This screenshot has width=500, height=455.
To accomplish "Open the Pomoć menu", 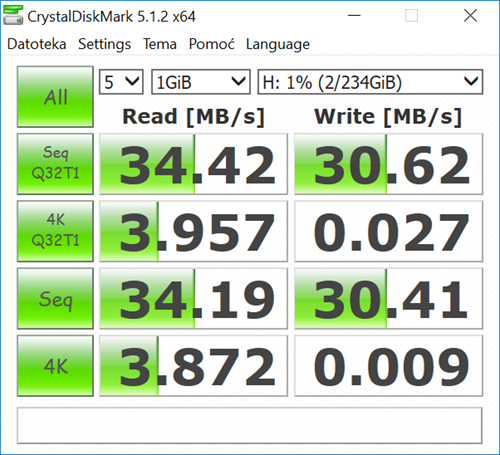I will (x=211, y=44).
